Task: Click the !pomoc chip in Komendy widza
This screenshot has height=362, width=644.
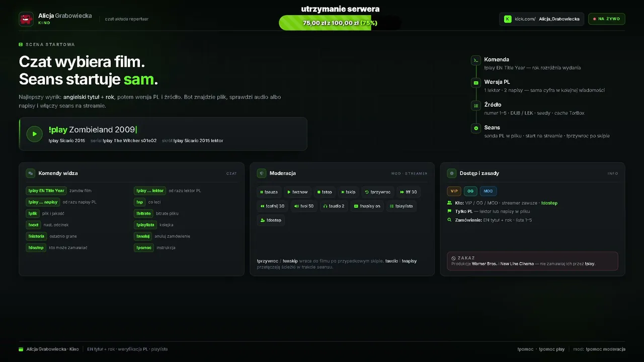Action: tap(144, 247)
